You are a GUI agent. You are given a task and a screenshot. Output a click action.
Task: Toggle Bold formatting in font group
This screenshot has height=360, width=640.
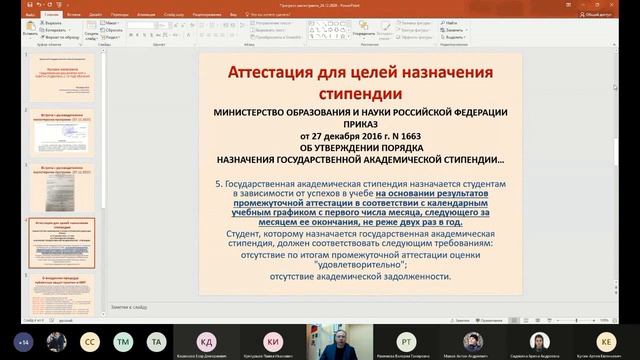(x=131, y=36)
